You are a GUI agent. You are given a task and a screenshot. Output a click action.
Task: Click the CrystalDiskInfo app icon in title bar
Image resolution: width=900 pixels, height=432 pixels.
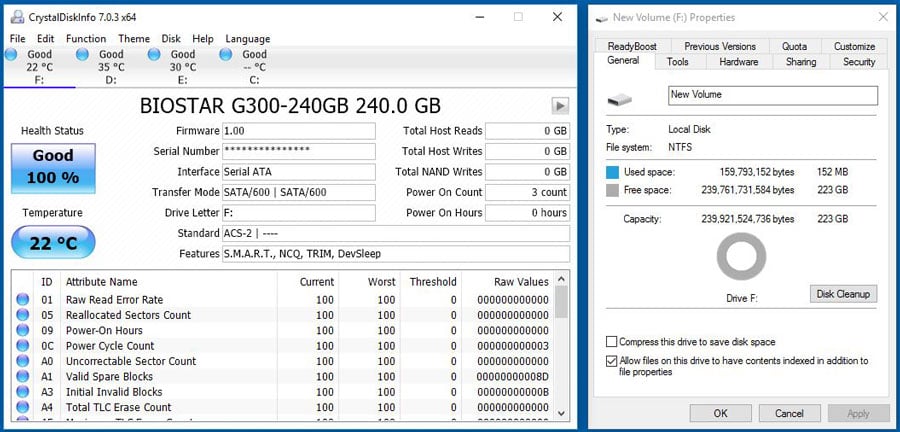pyautogui.click(x=17, y=17)
